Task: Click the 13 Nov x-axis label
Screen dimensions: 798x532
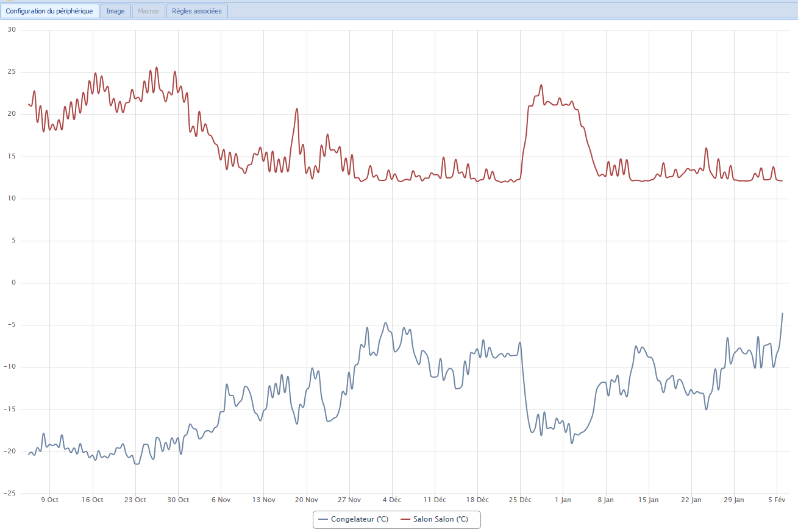Action: click(263, 500)
